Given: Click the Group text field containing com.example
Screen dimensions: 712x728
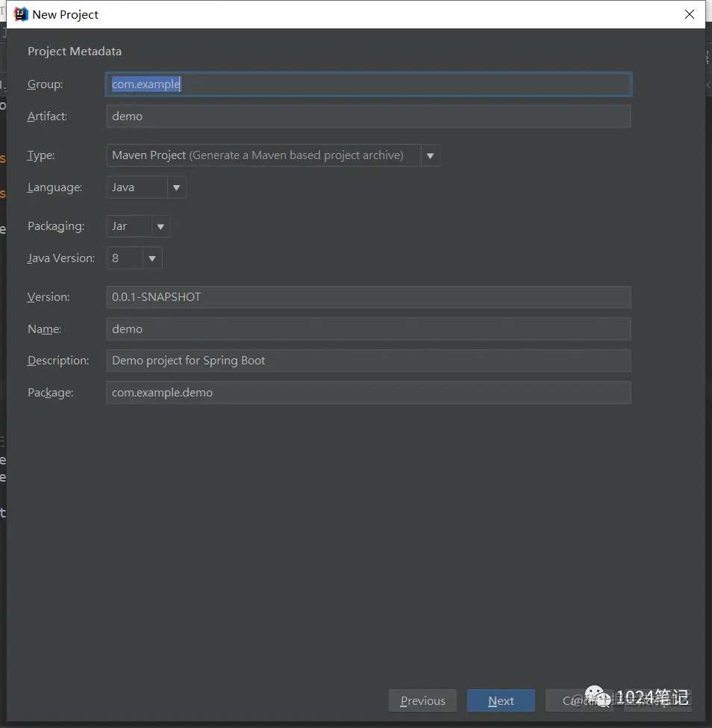Looking at the screenshot, I should [368, 84].
